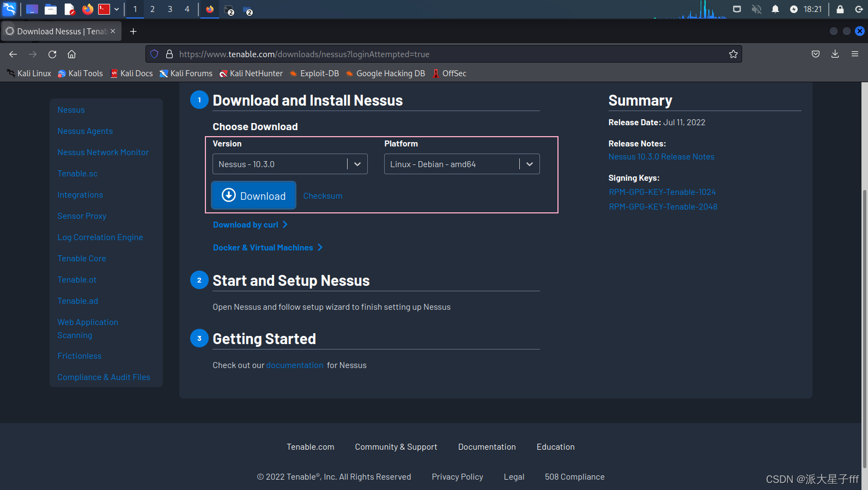Image resolution: width=868 pixels, height=490 pixels.
Task: Open the Kali Linux bookmark
Action: pos(29,73)
